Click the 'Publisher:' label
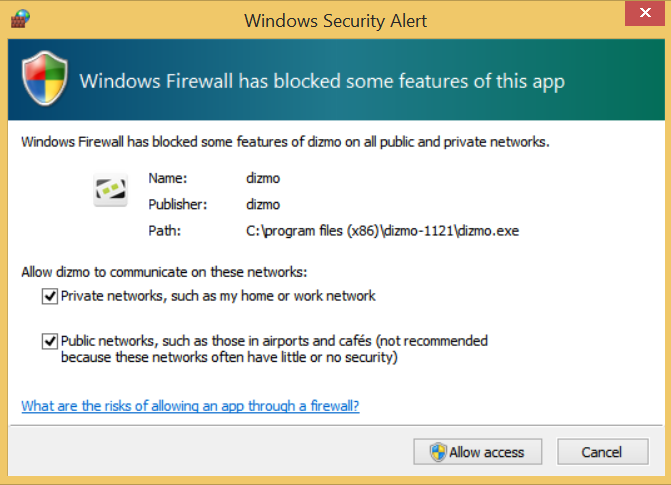The height and width of the screenshot is (485, 671). pyautogui.click(x=177, y=204)
